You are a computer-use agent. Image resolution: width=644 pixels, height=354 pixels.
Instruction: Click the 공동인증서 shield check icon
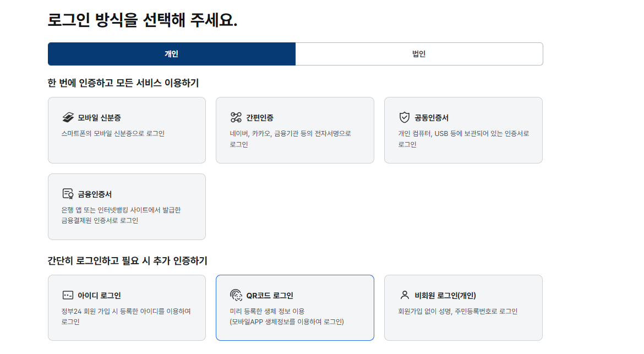tap(405, 117)
